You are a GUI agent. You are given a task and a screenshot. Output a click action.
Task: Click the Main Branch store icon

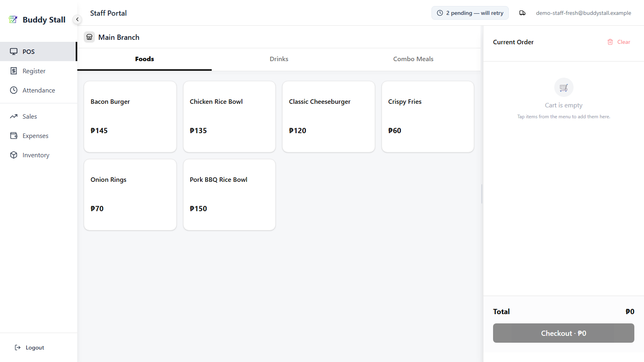point(89,37)
